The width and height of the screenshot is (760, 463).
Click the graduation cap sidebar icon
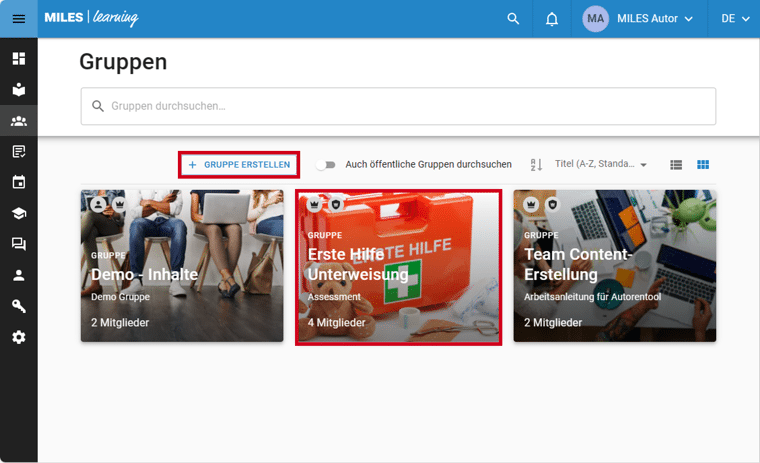(x=18, y=213)
